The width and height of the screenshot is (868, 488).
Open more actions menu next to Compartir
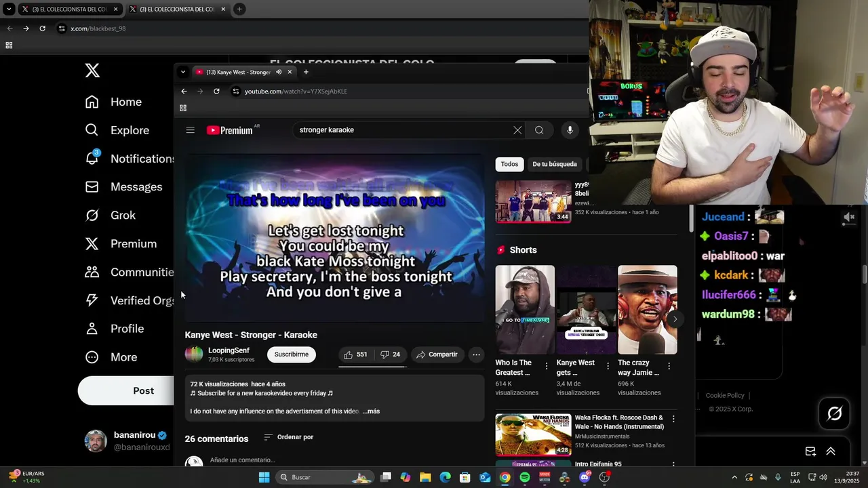point(477,354)
